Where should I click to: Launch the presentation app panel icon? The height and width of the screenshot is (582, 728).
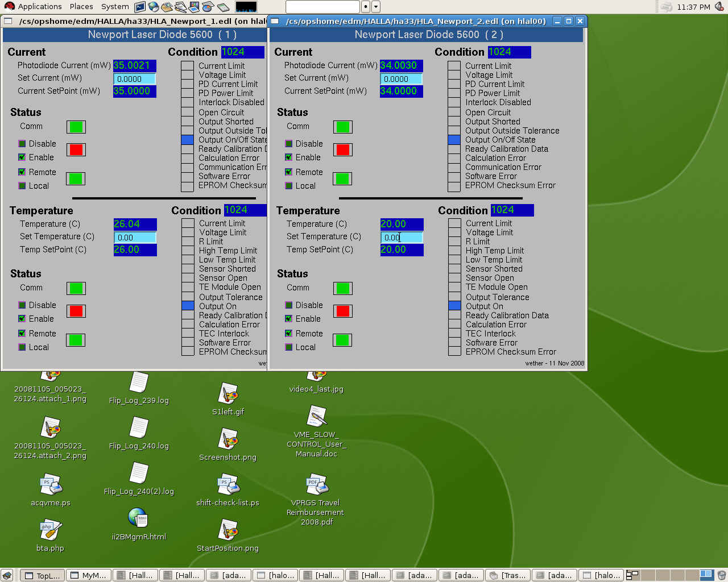click(x=195, y=7)
